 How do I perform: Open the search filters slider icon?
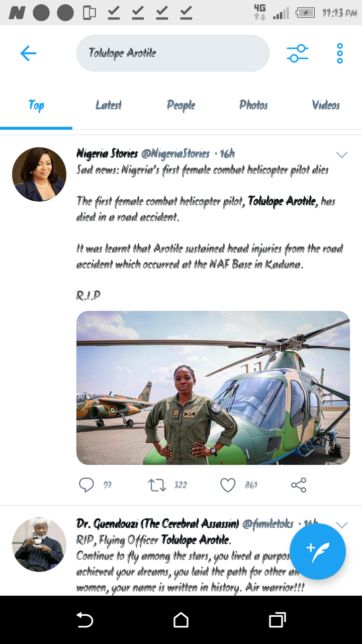tap(297, 53)
